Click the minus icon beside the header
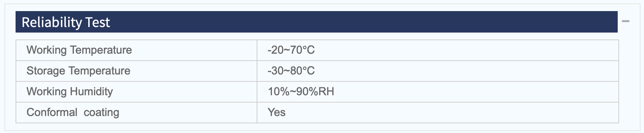The height and width of the screenshot is (133, 644). (x=625, y=21)
